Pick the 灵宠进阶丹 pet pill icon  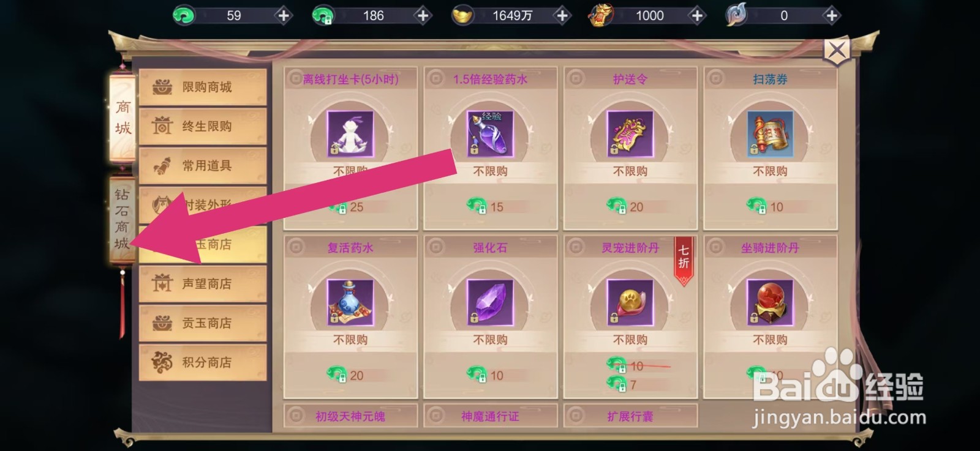630,302
